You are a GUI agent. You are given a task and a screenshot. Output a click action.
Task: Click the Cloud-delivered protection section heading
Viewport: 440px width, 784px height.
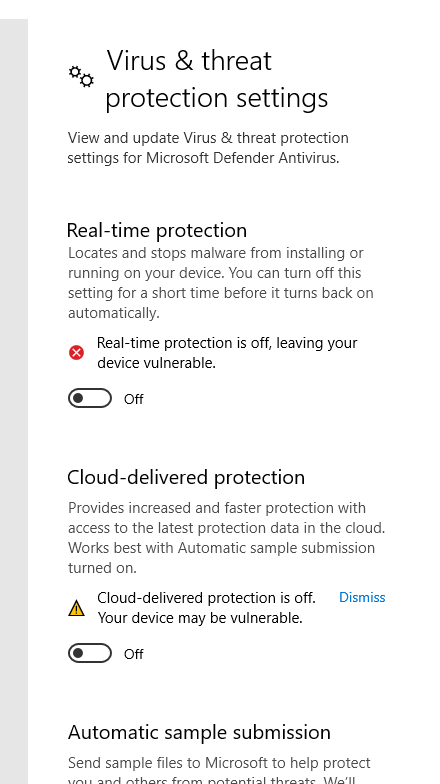click(x=186, y=478)
